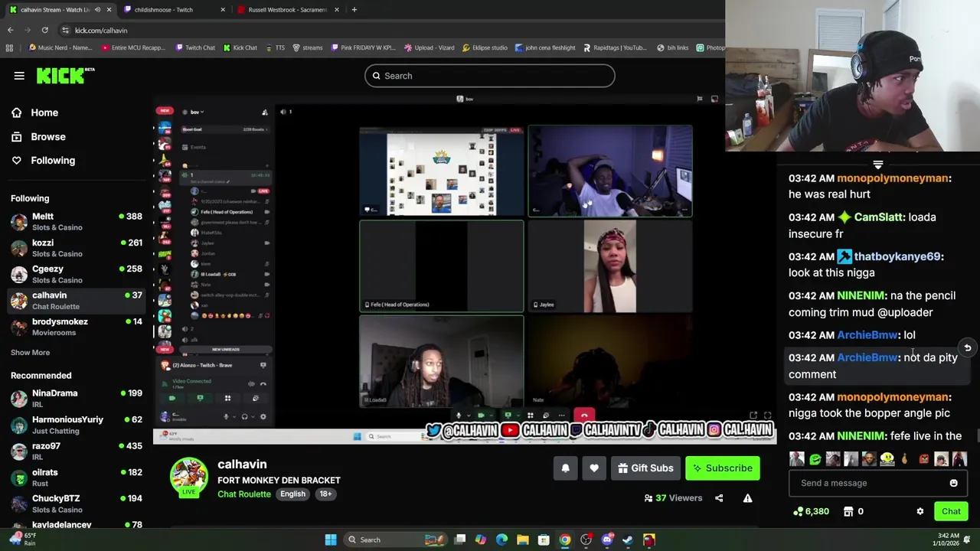Image resolution: width=980 pixels, height=551 pixels.
Task: Click the English language tag
Action: (292, 494)
